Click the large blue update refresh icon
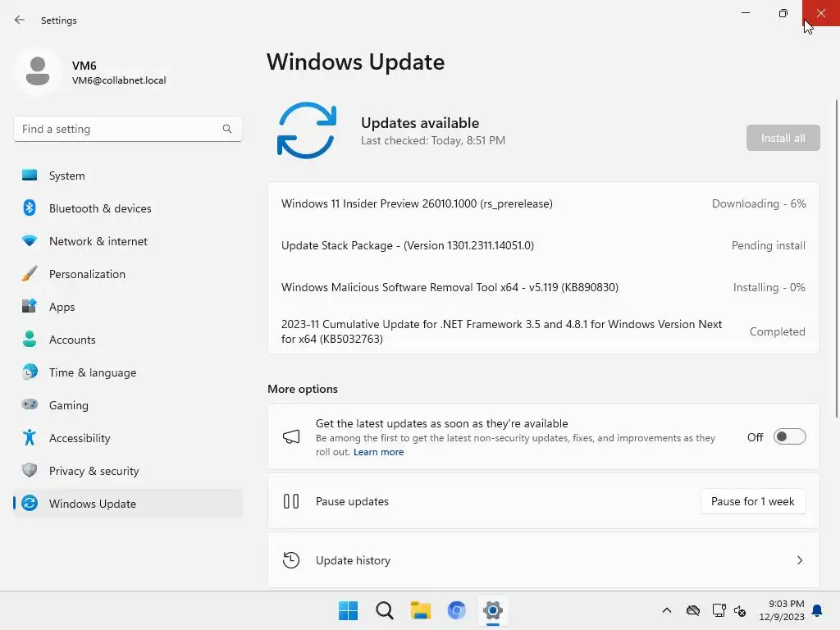The width and height of the screenshot is (840, 630). (307, 130)
